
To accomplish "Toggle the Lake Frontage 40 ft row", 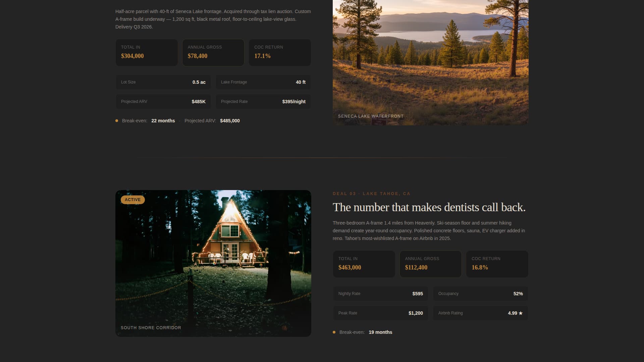I will (263, 82).
